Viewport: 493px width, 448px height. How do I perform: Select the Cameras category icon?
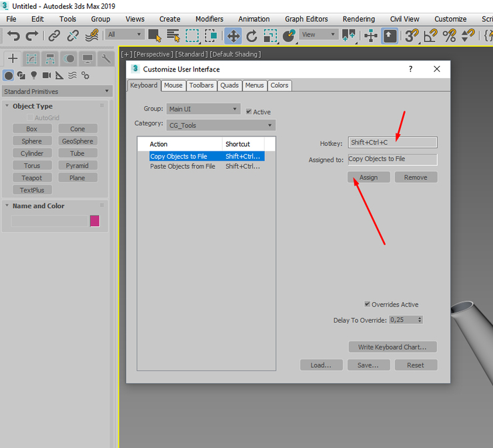tap(47, 75)
